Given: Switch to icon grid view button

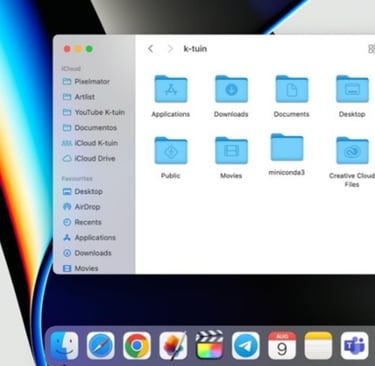Looking at the screenshot, I should [x=371, y=49].
